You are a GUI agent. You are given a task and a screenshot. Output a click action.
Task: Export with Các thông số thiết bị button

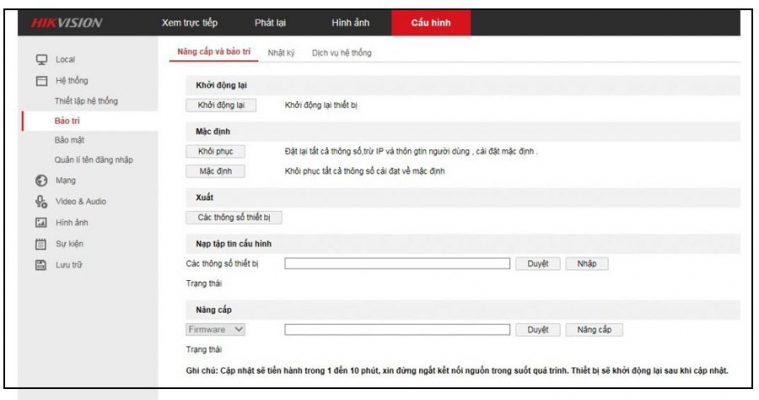pos(227,217)
